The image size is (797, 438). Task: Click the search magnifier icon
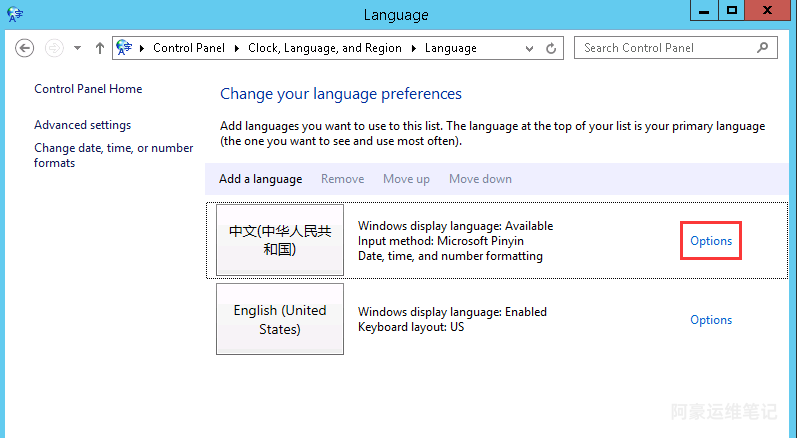pyautogui.click(x=762, y=47)
